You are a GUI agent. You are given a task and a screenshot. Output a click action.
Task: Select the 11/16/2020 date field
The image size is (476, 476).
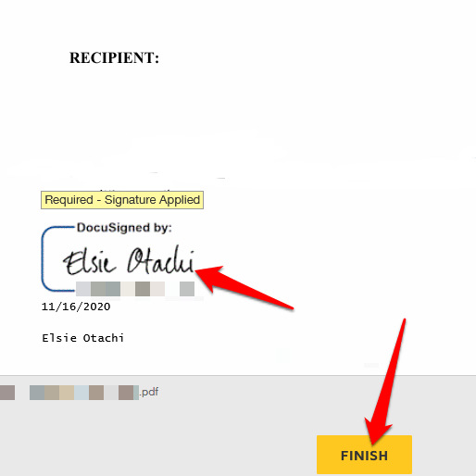(76, 307)
